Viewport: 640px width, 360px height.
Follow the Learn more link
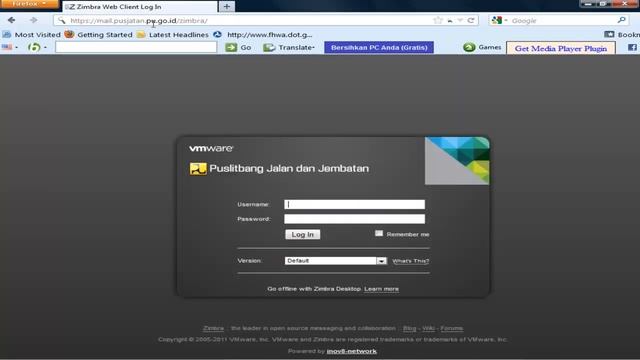(x=381, y=289)
